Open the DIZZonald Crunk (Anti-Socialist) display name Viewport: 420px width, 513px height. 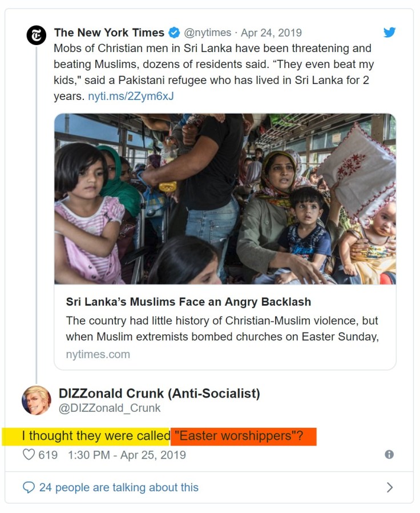(159, 393)
